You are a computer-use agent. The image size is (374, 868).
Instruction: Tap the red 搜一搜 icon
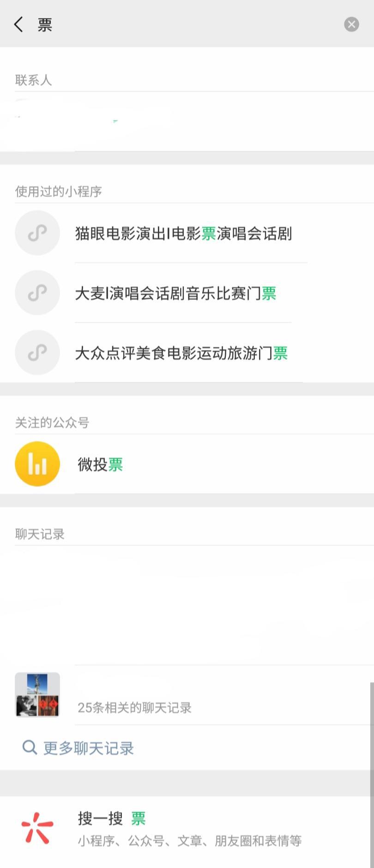[x=37, y=828]
